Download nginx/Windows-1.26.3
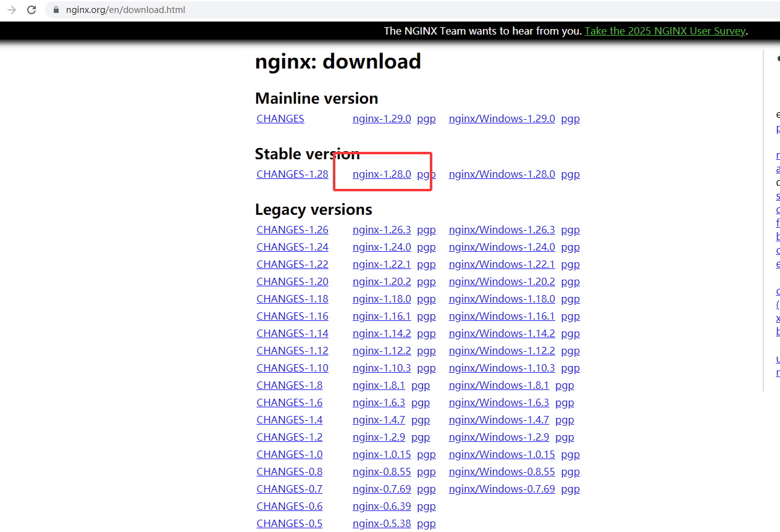This screenshot has height=532, width=780. [502, 230]
